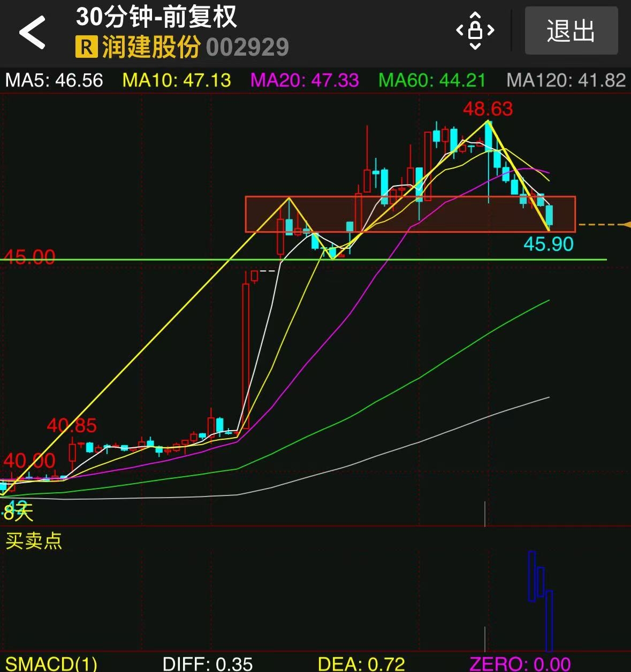Tap the DIFF: 0.35 value

[x=208, y=663]
